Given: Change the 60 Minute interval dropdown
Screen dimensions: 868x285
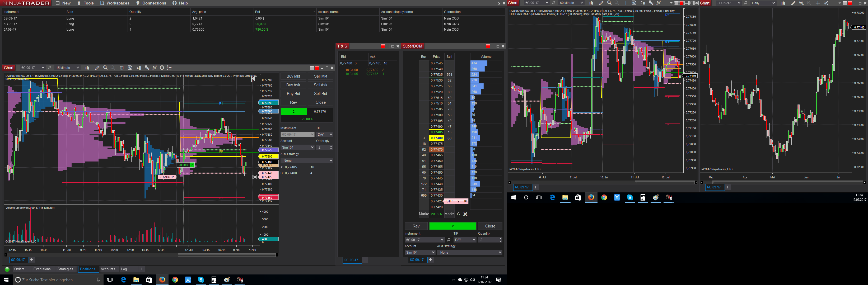Looking at the screenshot, I should pos(571,3).
